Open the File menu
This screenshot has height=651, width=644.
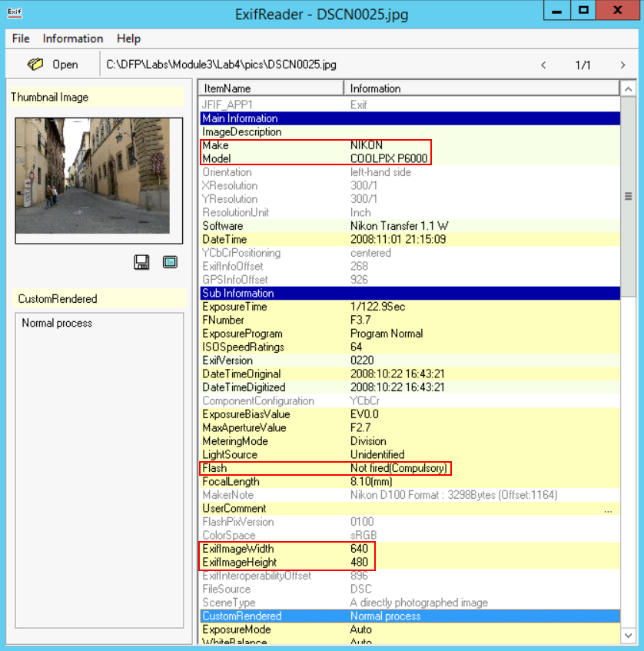point(21,38)
